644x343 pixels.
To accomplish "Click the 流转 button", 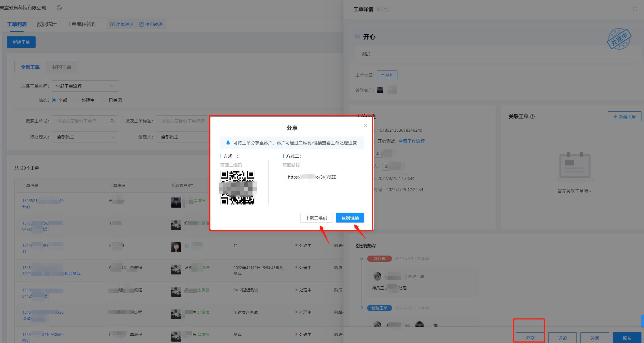I will point(627,338).
